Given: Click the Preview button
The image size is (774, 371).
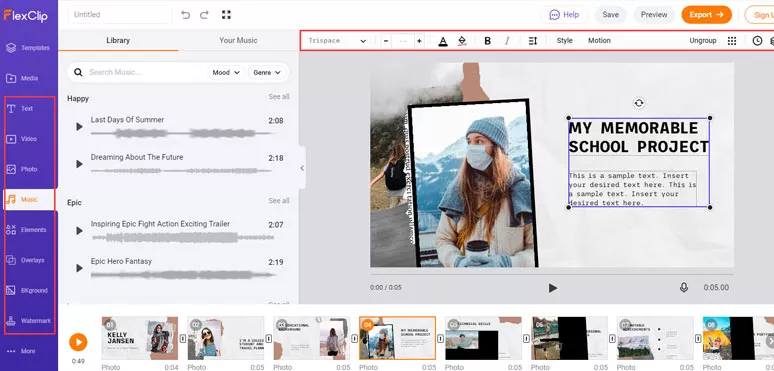Looking at the screenshot, I should (x=654, y=15).
